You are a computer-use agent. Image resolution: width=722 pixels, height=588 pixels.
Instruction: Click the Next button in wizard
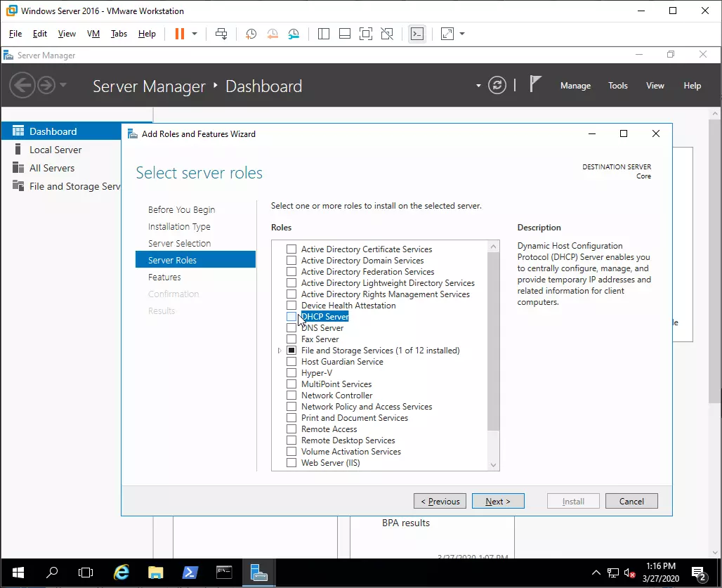coord(498,501)
